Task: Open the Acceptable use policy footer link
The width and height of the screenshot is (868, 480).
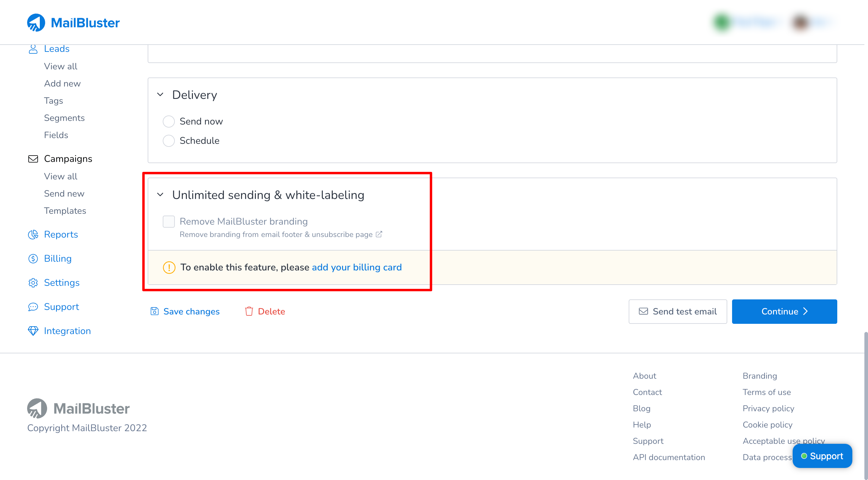Action: click(784, 441)
